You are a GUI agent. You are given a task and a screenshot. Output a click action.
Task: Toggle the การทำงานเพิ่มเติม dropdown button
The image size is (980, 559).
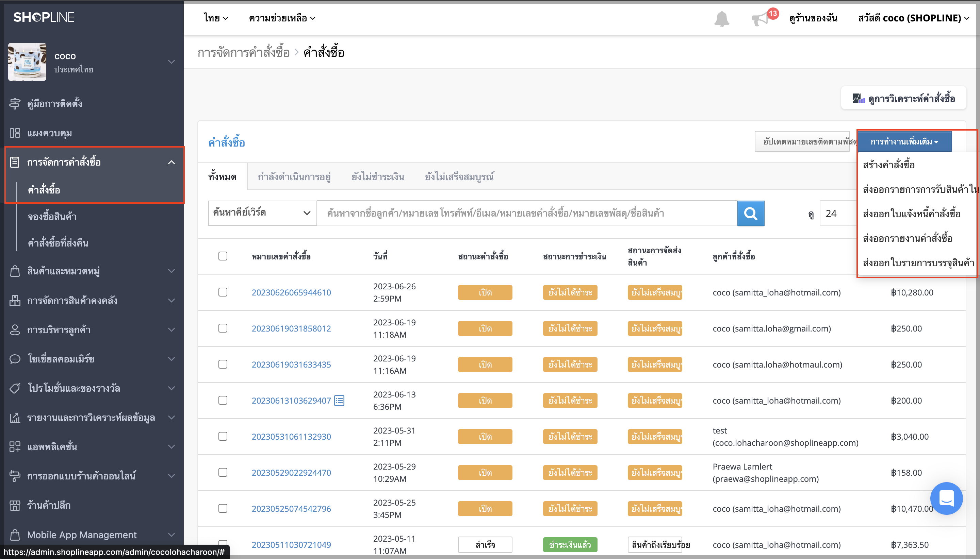(x=904, y=142)
